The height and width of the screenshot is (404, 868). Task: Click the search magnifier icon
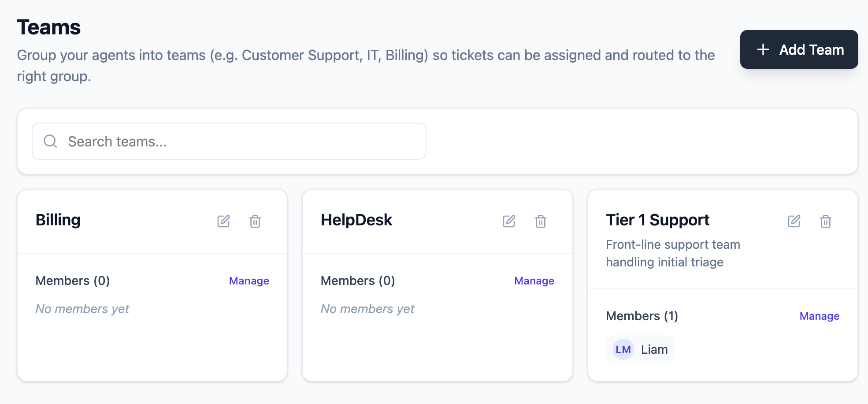(x=50, y=141)
